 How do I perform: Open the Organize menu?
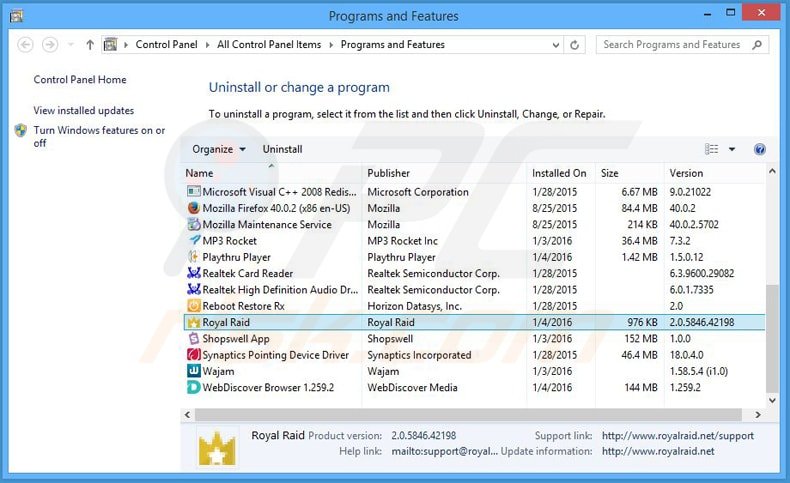219,149
